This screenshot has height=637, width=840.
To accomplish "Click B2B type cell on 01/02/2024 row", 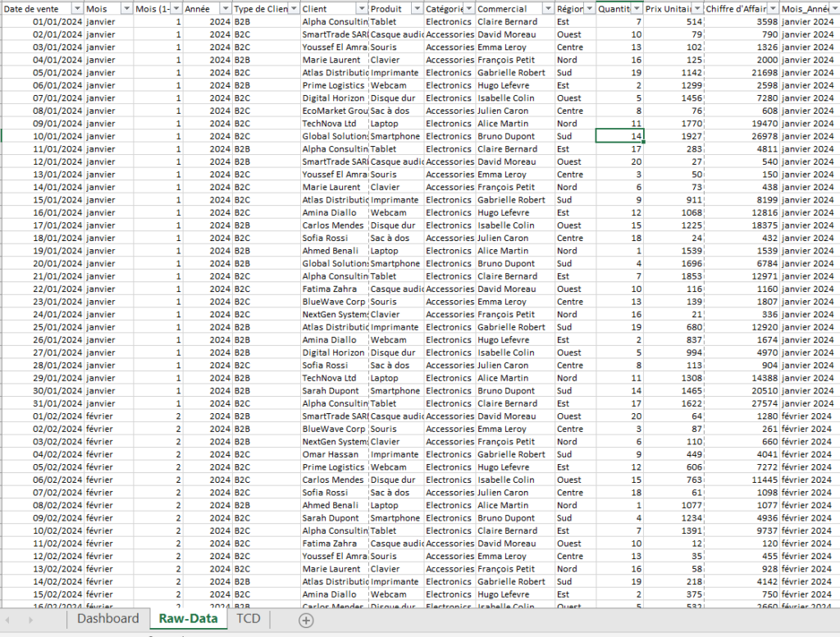I will (x=267, y=416).
